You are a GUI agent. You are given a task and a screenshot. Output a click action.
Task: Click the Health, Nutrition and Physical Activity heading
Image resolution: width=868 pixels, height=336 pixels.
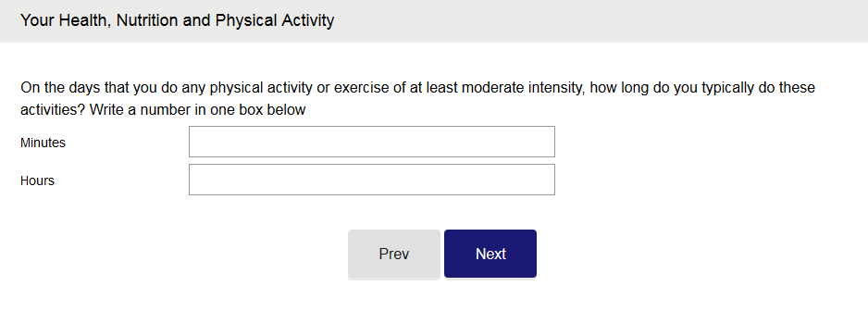177,20
